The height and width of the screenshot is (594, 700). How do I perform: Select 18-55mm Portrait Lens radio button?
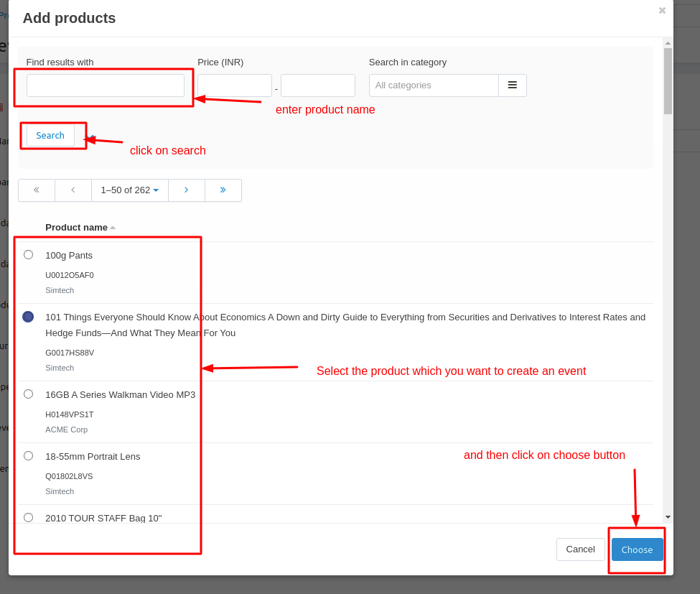tap(28, 456)
